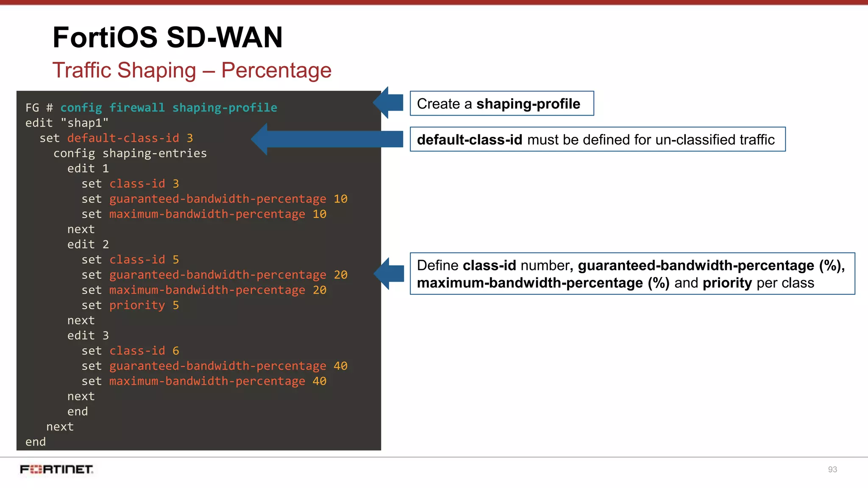
Task: Click the 'set class-id 6' line
Action: pyautogui.click(x=130, y=351)
